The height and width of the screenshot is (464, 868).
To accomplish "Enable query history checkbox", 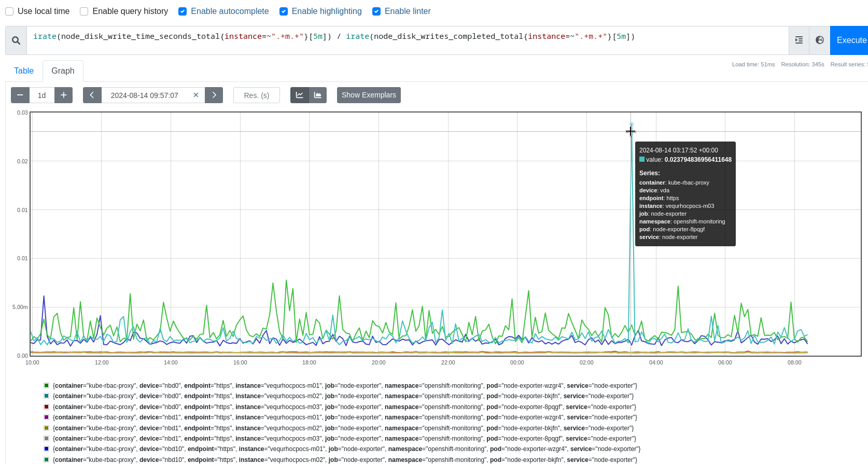I will [84, 11].
